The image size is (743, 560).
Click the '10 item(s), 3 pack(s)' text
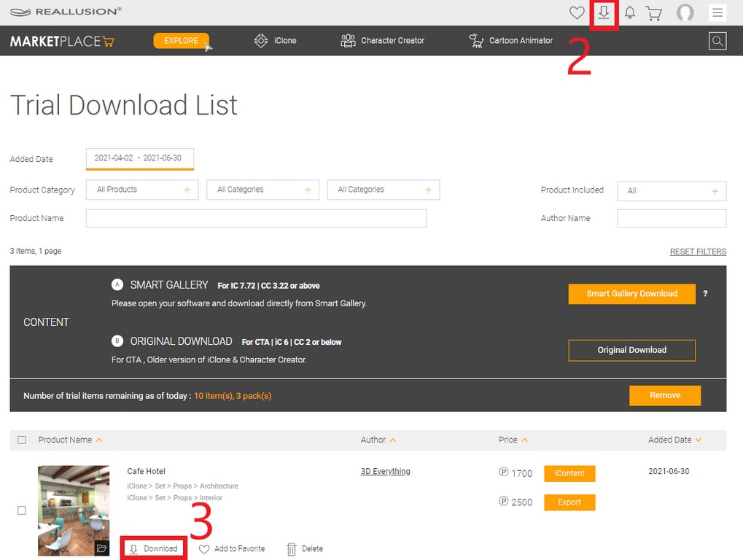pyautogui.click(x=233, y=396)
